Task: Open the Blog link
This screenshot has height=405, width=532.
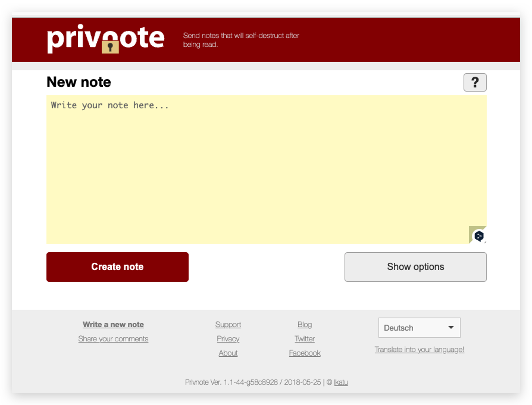Action: [305, 324]
